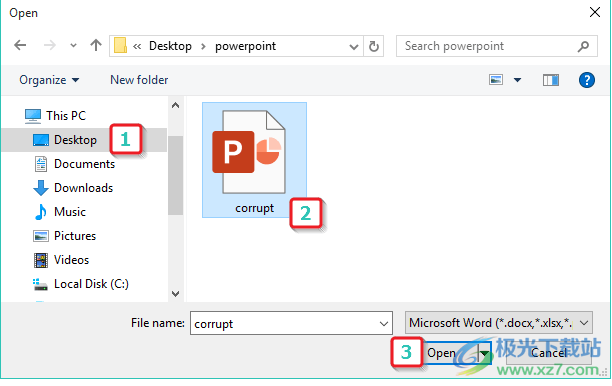612x386 pixels.
Task: Open Videos in the navigation pane
Action: 71,260
